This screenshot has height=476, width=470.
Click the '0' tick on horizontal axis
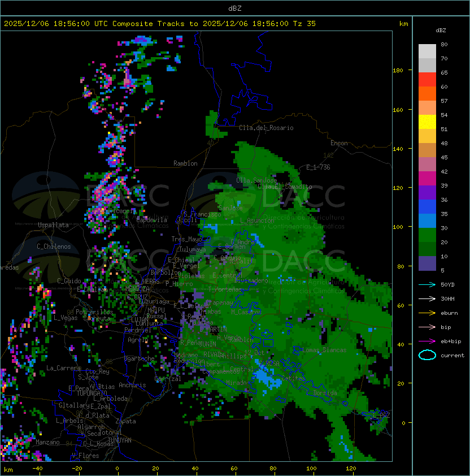[117, 469]
